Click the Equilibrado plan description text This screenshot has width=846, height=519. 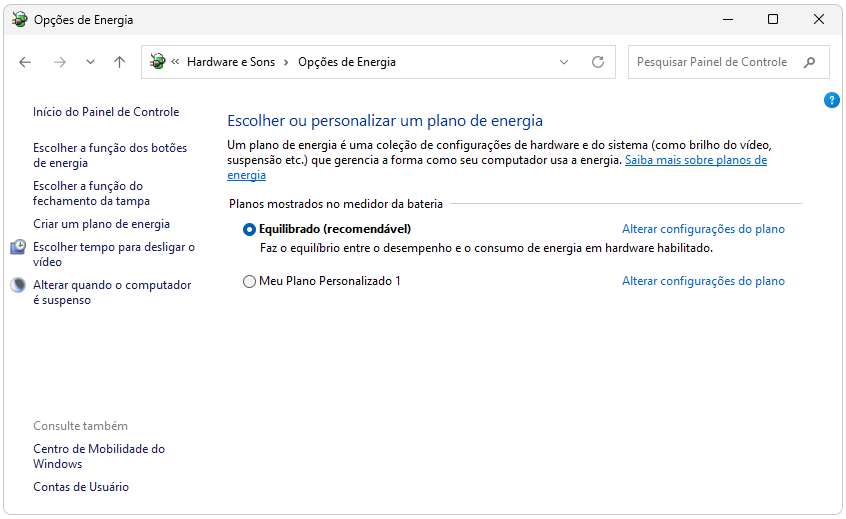point(486,248)
